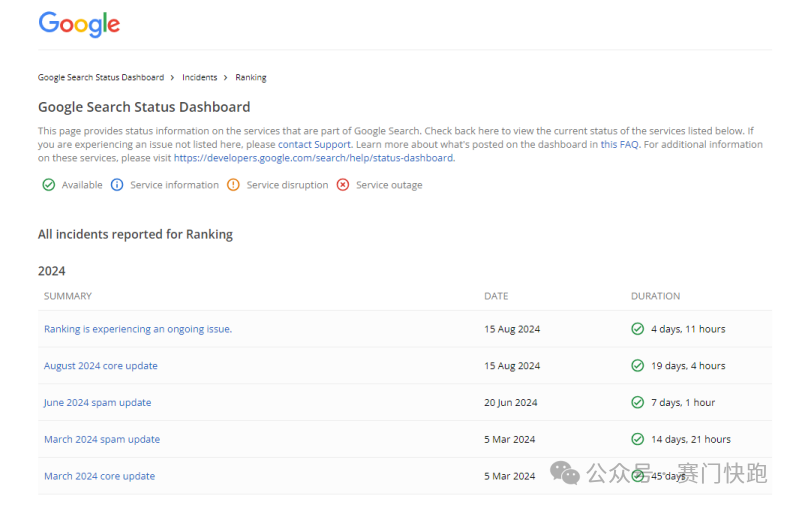793x505 pixels.
Task: Click green check beside 14 days, 21 hours
Action: (x=637, y=439)
